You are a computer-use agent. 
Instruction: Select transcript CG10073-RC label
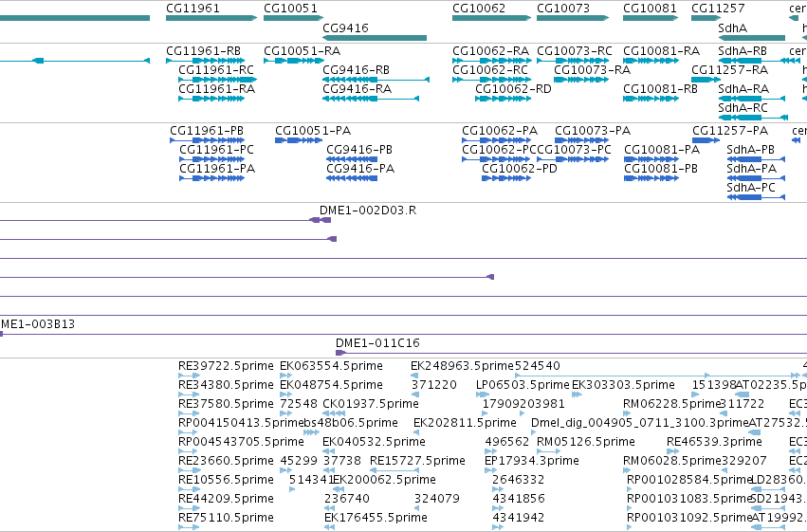pyautogui.click(x=575, y=51)
